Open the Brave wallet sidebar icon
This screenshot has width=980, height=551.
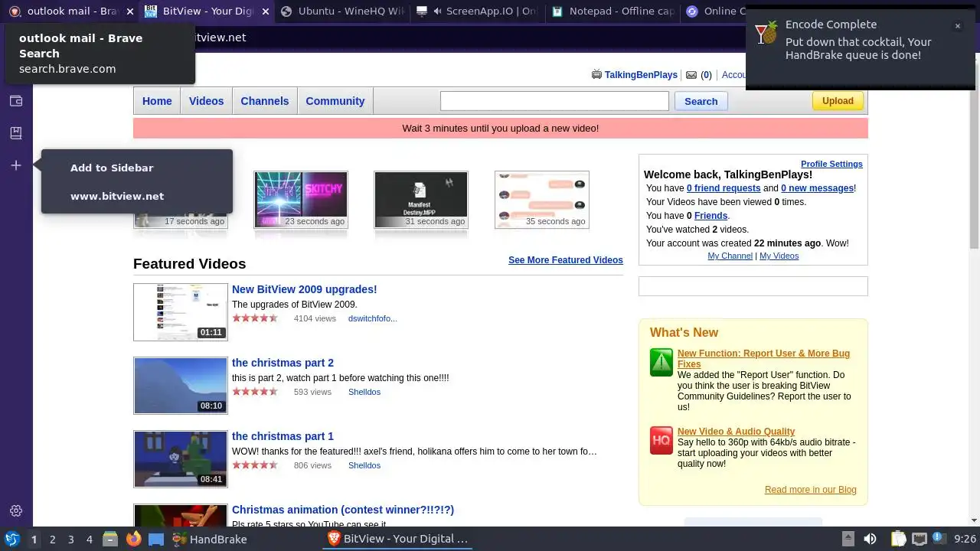pyautogui.click(x=15, y=101)
